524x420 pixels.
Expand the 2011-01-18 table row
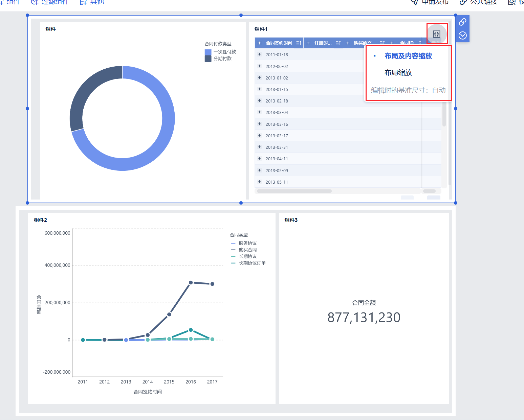259,54
